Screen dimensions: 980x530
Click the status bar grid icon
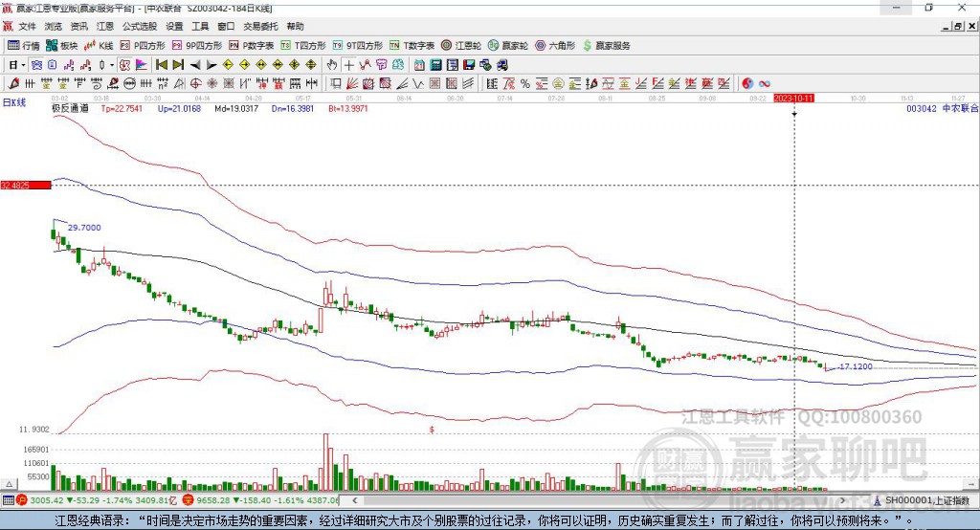[x=8, y=500]
